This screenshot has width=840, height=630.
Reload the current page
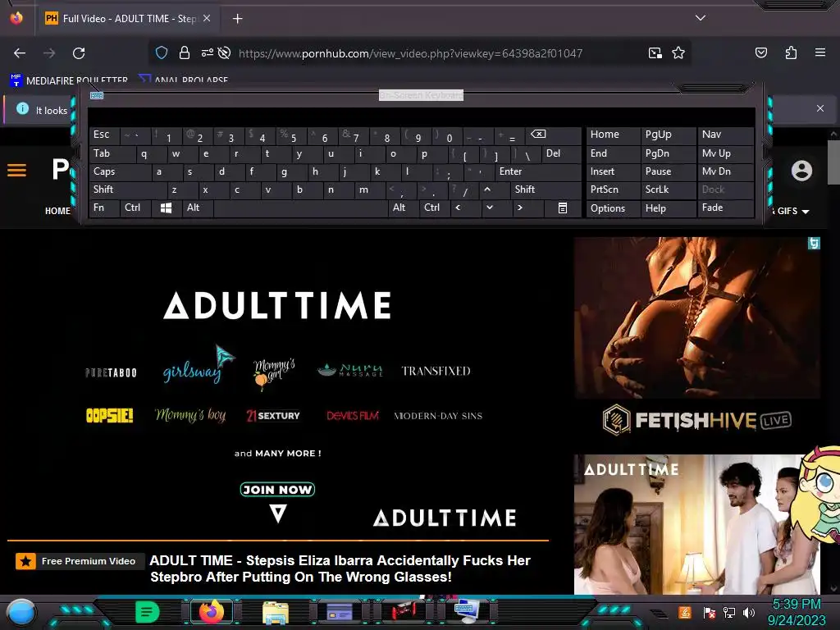[79, 53]
